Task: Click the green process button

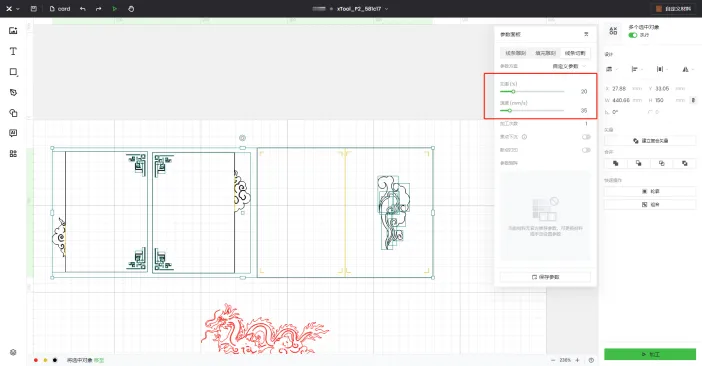Action: (x=650, y=354)
